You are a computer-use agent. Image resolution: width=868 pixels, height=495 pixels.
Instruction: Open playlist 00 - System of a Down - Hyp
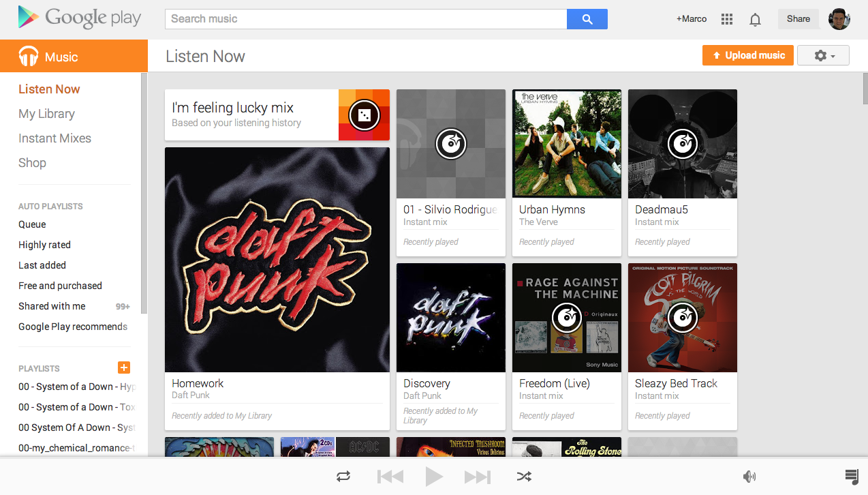(x=77, y=387)
